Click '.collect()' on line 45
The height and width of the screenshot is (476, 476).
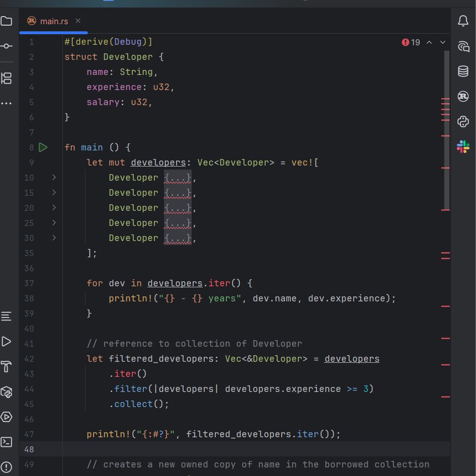click(136, 404)
